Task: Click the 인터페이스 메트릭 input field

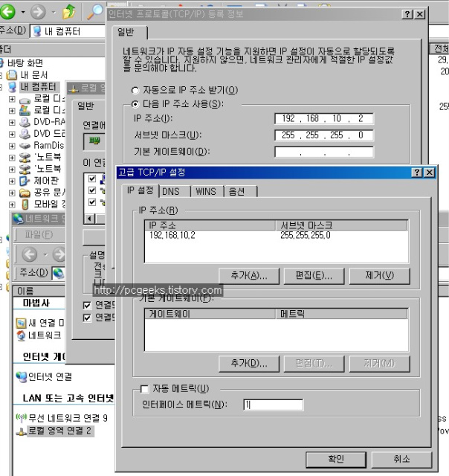Action: pos(273,405)
